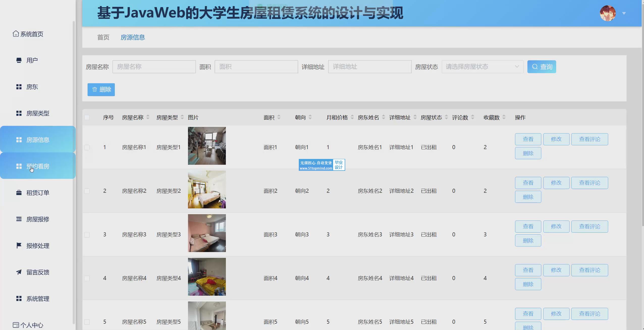Check the select-all header checkbox

point(87,117)
